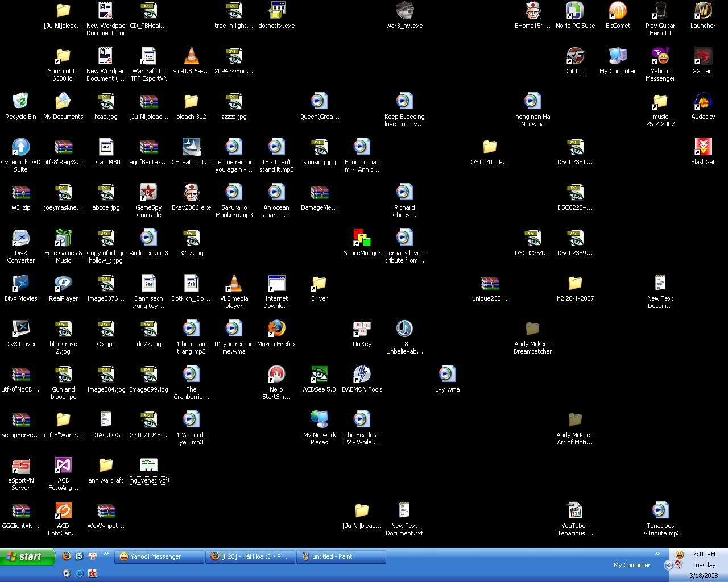728x582 pixels.
Task: Switch to untitled - Paint window
Action: (341, 556)
